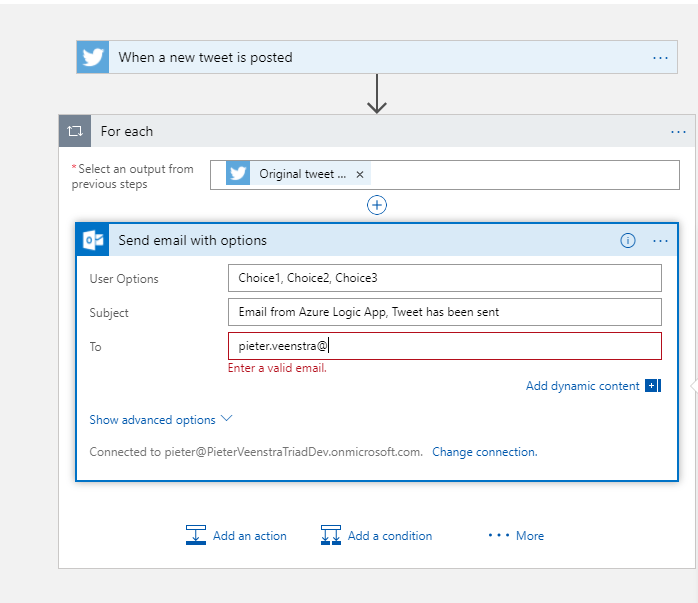The image size is (698, 603).
Task: Click the User Options input field
Action: click(x=444, y=278)
